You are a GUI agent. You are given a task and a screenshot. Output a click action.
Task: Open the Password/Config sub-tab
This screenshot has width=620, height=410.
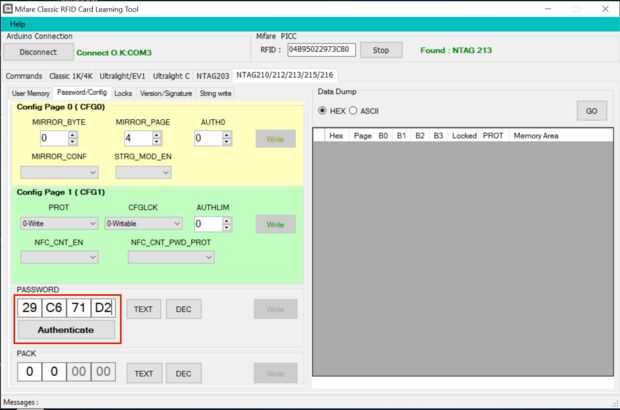(82, 93)
